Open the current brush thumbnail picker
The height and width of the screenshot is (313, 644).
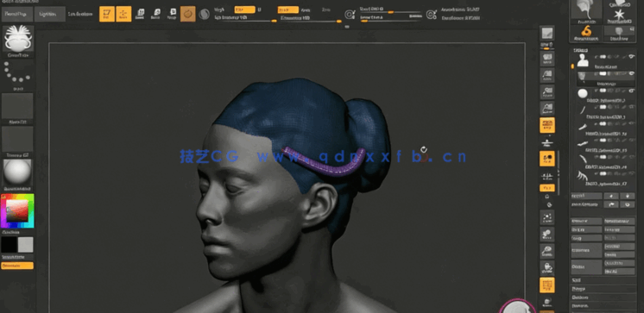[x=18, y=39]
